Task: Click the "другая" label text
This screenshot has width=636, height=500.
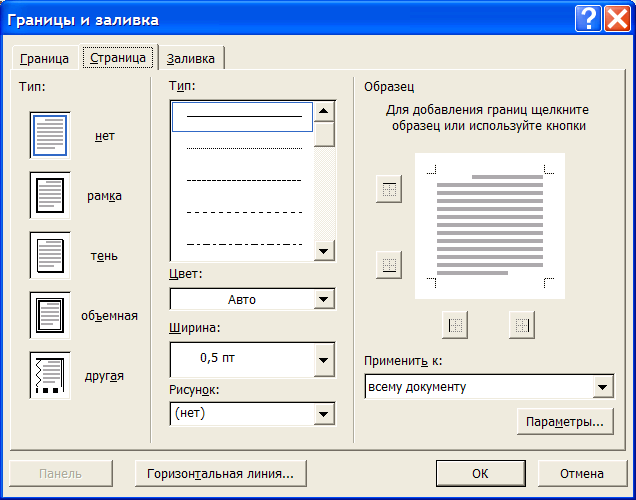Action: tap(104, 376)
